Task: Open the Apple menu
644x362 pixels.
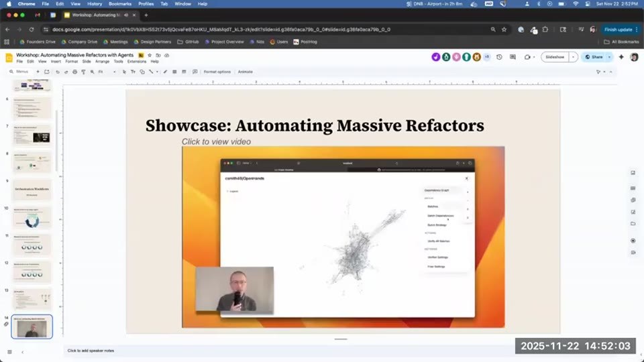Action: tap(9, 4)
